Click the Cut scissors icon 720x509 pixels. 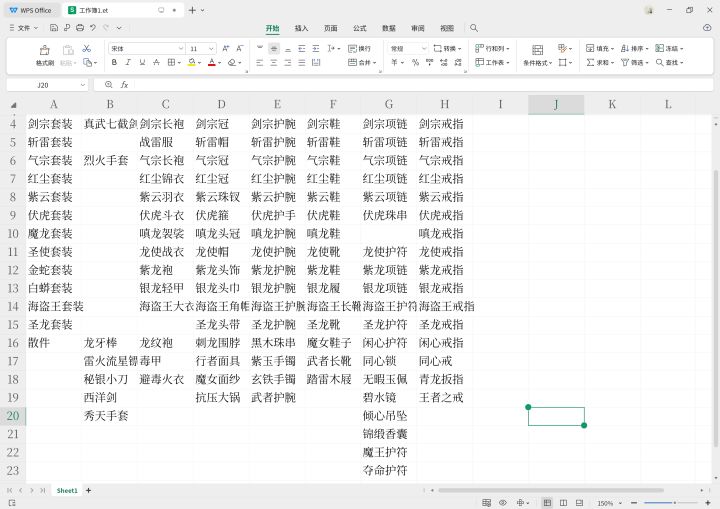pyautogui.click(x=86, y=49)
